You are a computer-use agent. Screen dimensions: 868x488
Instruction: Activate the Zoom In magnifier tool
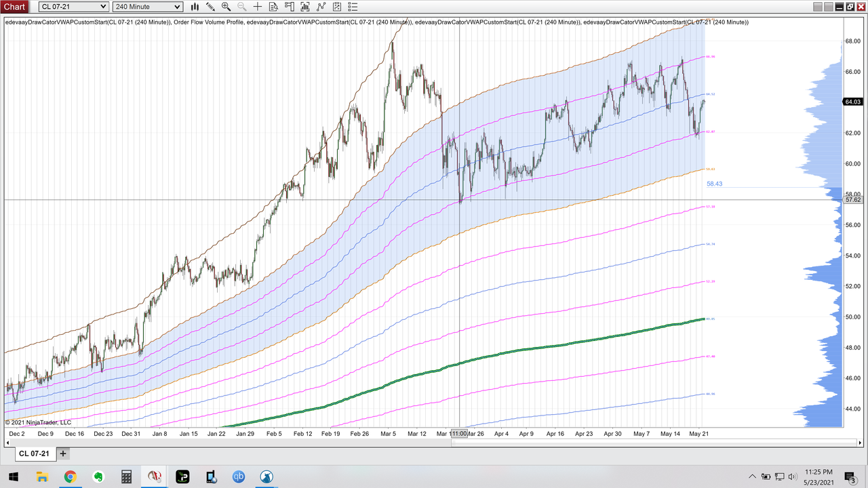click(226, 7)
